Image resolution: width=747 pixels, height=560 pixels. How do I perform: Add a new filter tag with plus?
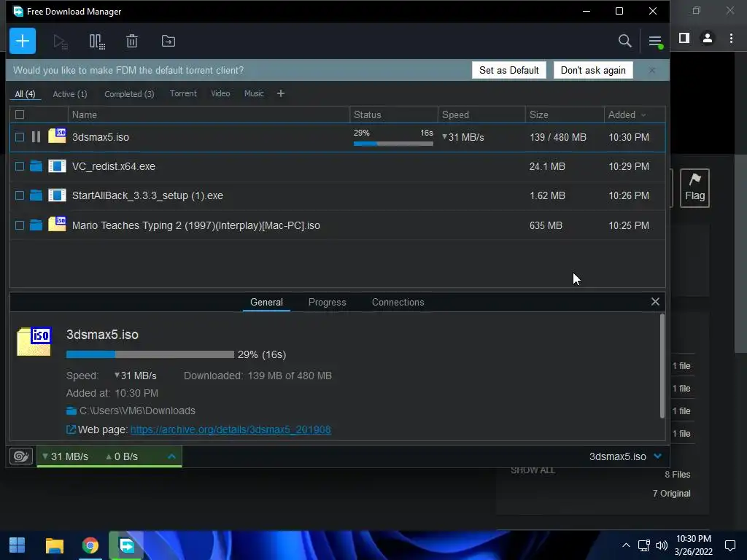(x=281, y=93)
